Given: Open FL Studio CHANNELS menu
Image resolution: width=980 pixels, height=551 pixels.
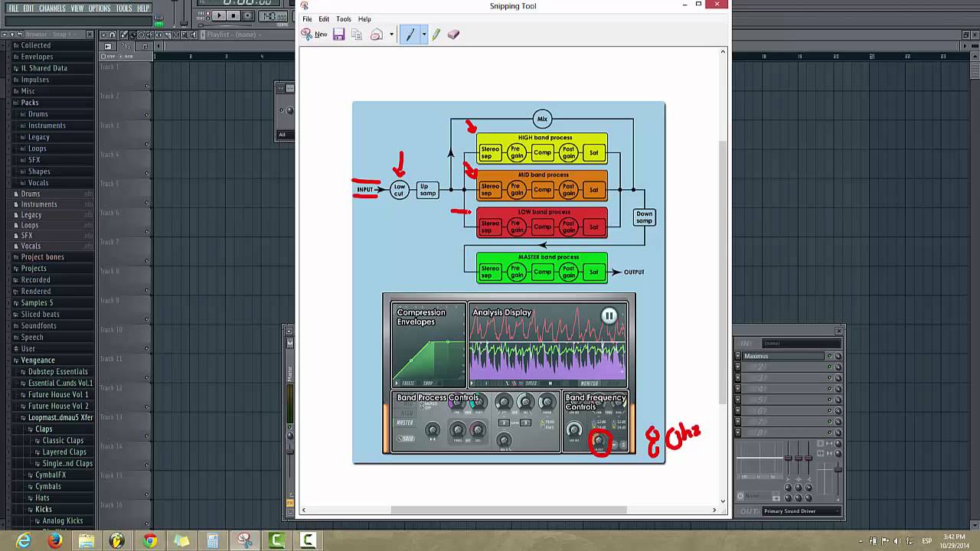Looking at the screenshot, I should pyautogui.click(x=52, y=8).
